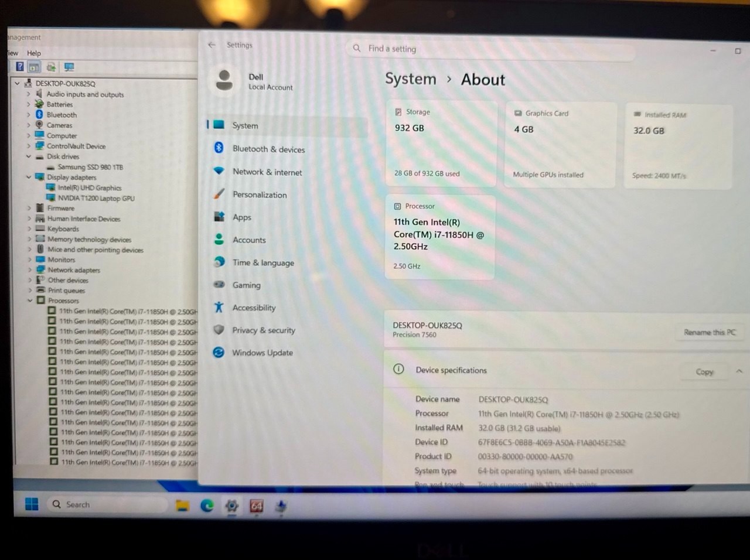Select the last i7-11850H processor entry
Image resolution: width=750 pixels, height=560 pixels.
click(129, 462)
